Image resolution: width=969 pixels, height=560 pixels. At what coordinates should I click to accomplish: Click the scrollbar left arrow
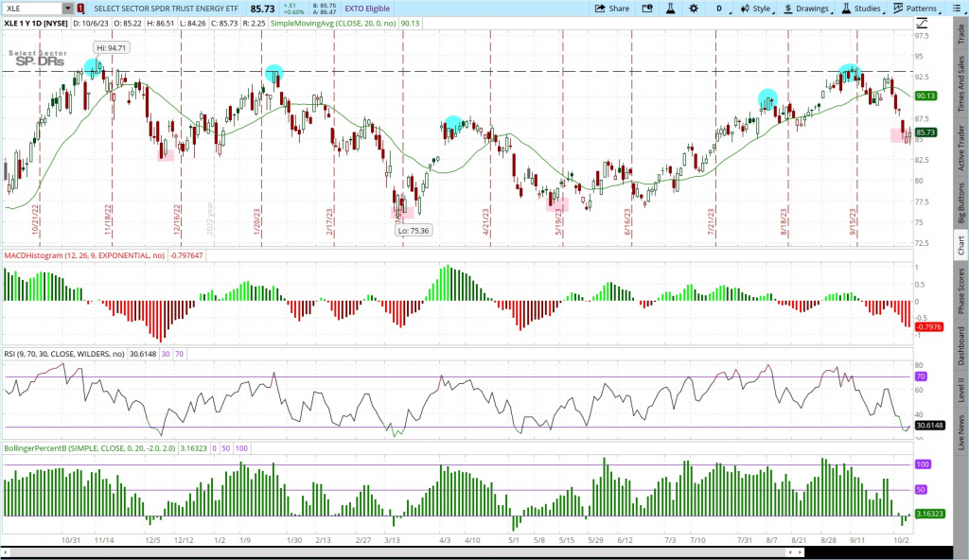pos(6,552)
